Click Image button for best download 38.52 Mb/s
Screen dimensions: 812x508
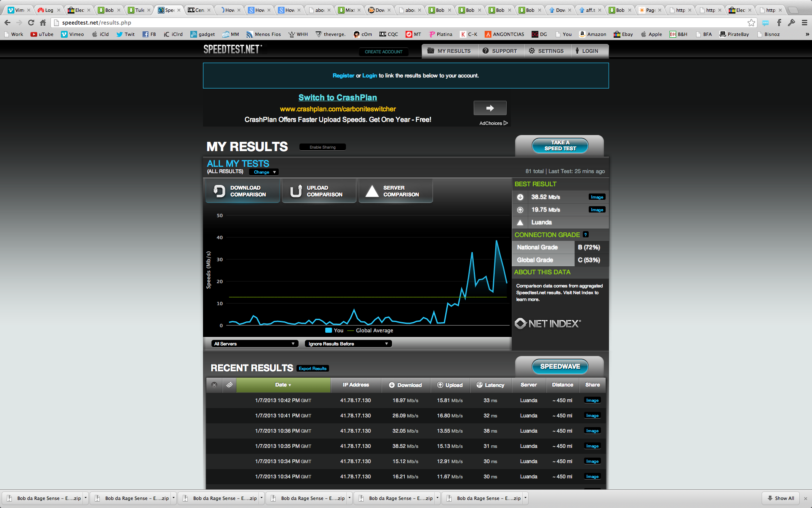[x=597, y=197]
